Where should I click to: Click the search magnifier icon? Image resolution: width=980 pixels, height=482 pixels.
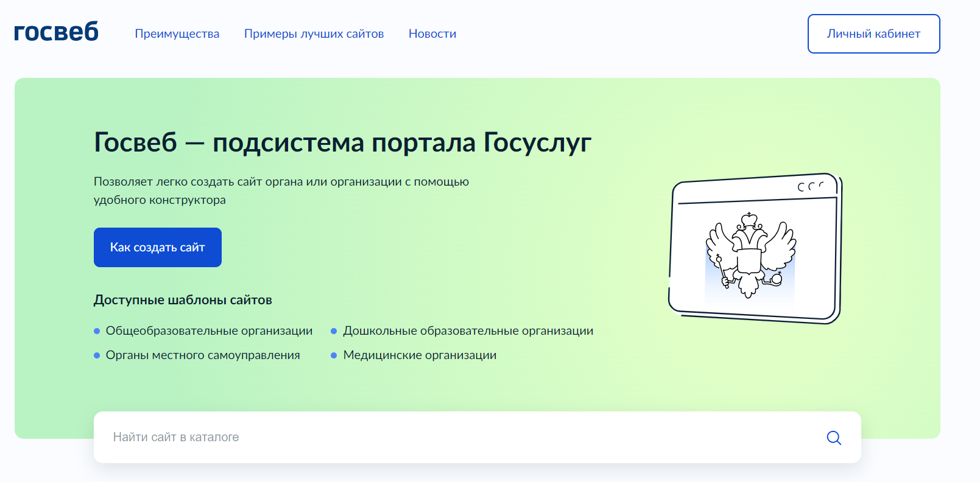(834, 438)
